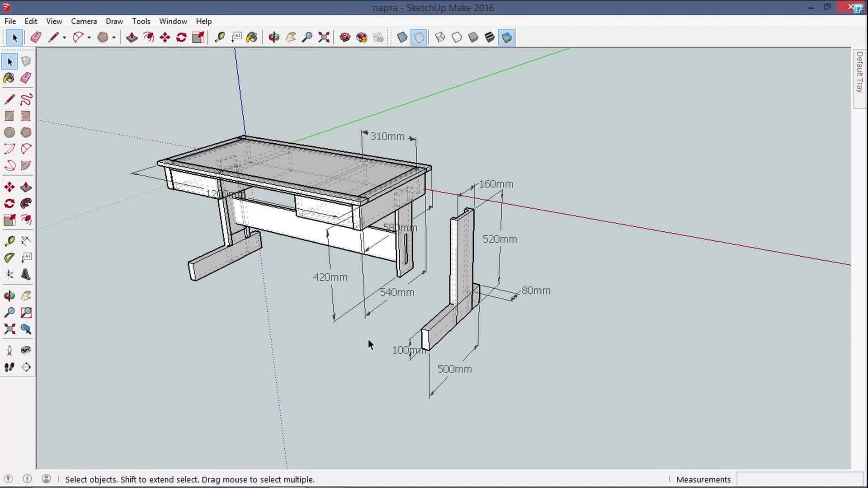The width and height of the screenshot is (868, 488).
Task: Open the 3D Warehouse
Action: [345, 38]
